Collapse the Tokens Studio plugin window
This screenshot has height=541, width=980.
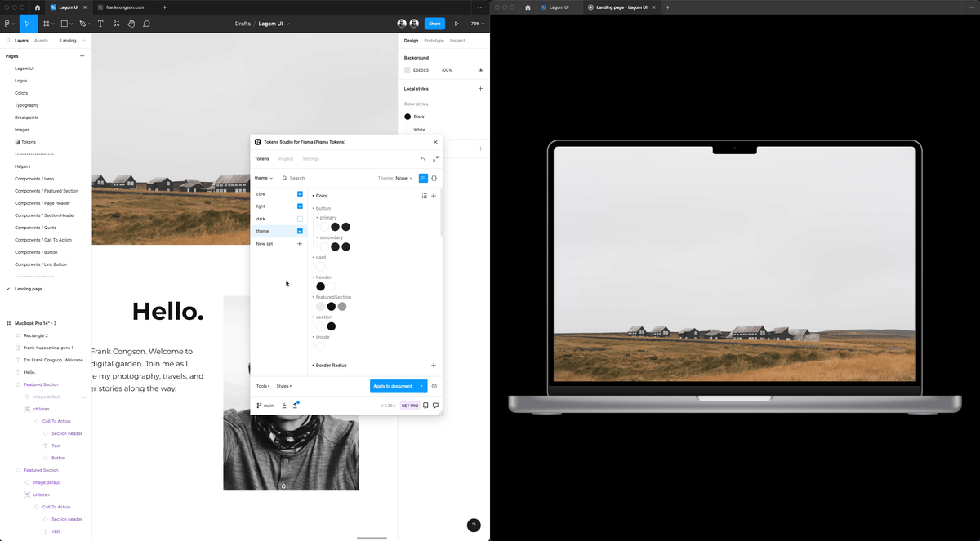tap(435, 159)
